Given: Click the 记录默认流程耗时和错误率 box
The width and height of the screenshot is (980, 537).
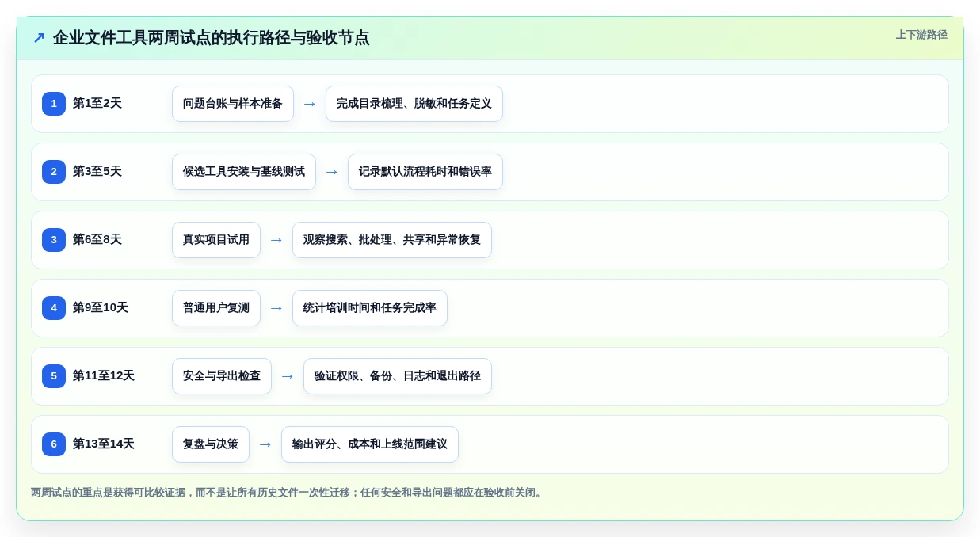Looking at the screenshot, I should tap(425, 172).
